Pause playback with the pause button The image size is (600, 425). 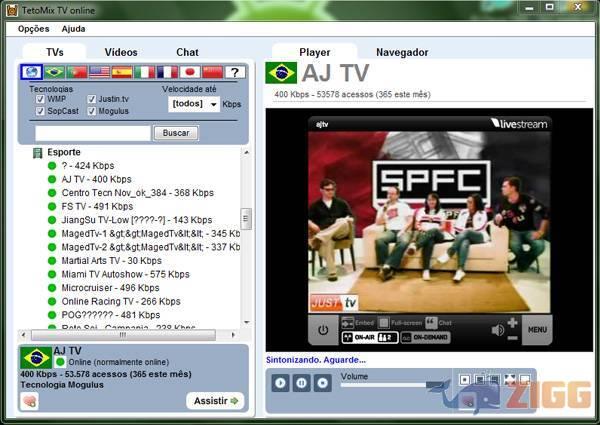pos(301,383)
